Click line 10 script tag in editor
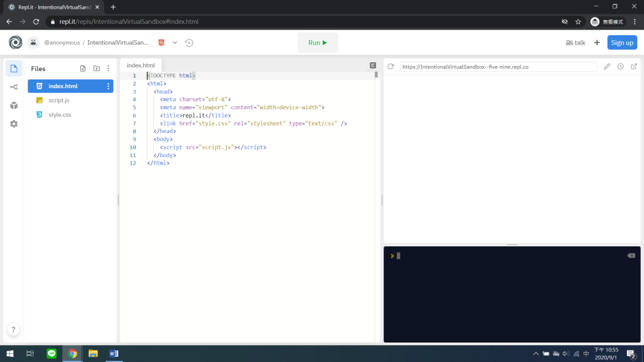The height and width of the screenshot is (362, 644). (213, 147)
